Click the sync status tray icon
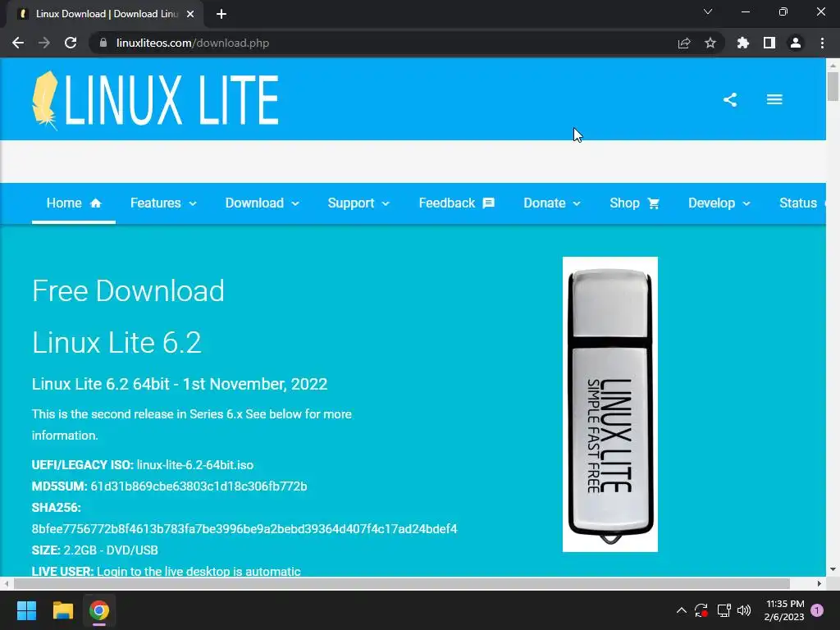This screenshot has height=630, width=840. [x=701, y=610]
